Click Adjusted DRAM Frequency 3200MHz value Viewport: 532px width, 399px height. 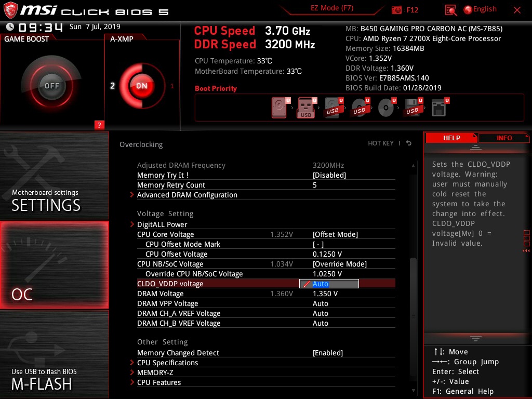pyautogui.click(x=328, y=165)
